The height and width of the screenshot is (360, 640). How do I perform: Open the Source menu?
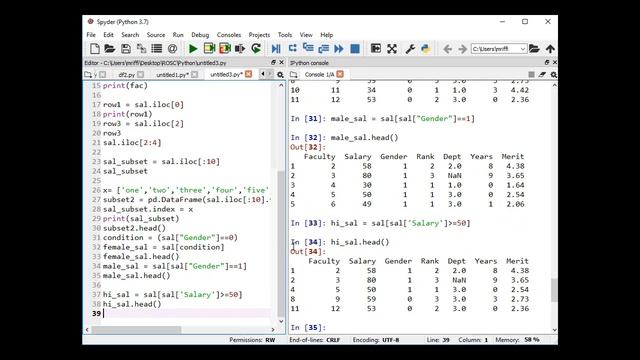156,35
